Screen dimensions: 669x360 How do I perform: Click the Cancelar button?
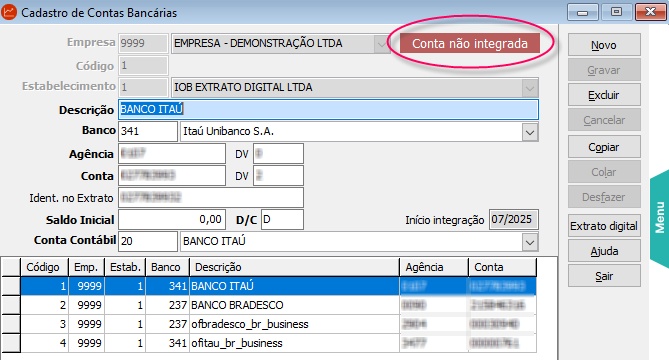[x=604, y=120]
